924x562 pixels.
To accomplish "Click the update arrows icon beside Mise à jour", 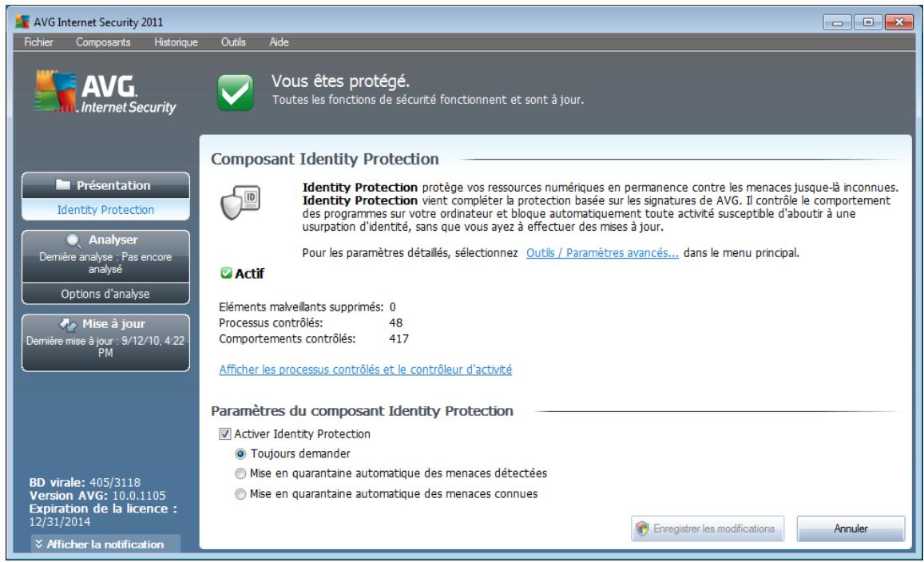I will tap(69, 324).
